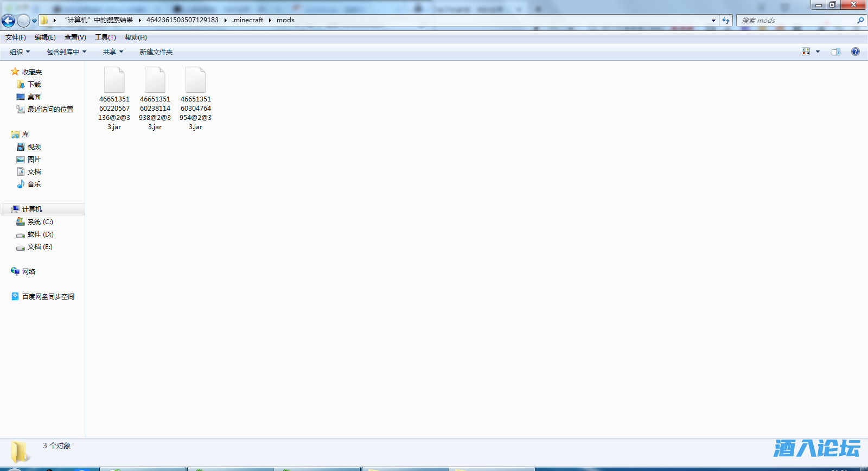Screen dimensions: 868x471
Task: Select 最近访问的位置 in favorites
Action: tap(50, 110)
